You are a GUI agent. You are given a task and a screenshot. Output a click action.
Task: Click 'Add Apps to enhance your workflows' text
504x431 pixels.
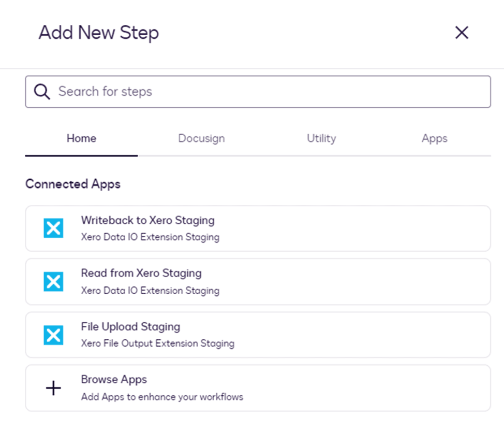click(x=162, y=397)
